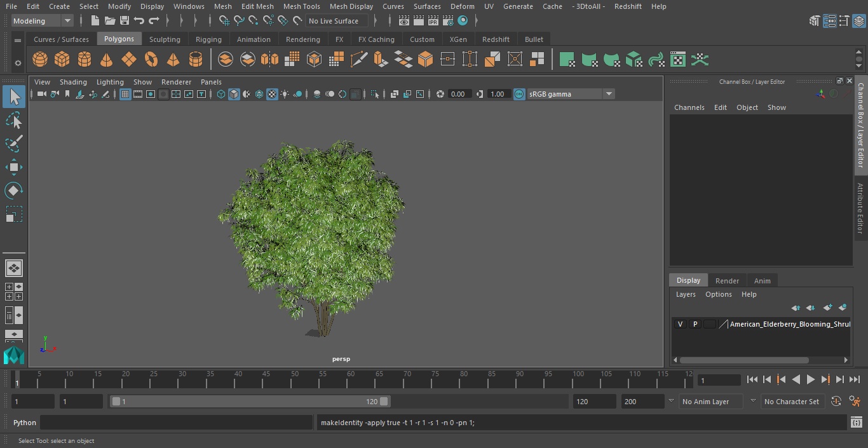The width and height of the screenshot is (868, 448).
Task: Create a polygon cone from the shelf
Action: click(x=106, y=60)
